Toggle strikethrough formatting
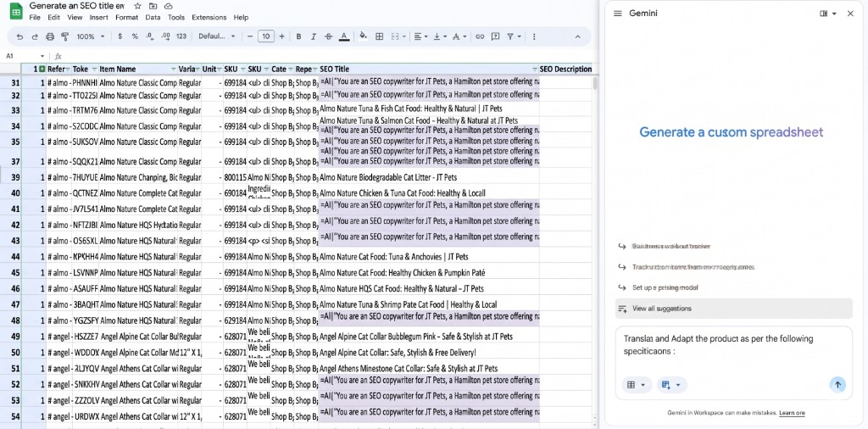 pyautogui.click(x=328, y=36)
